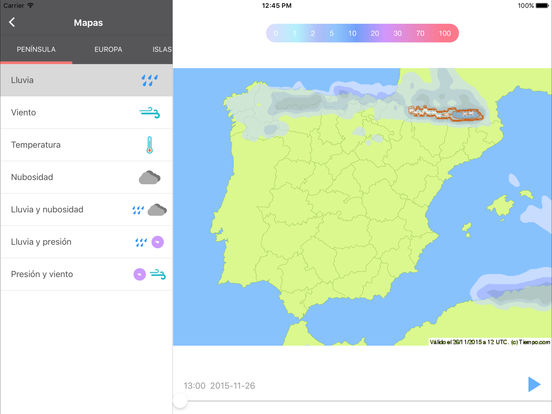The image size is (552, 414).
Task: Open the ISLAS tab
Action: coord(162,50)
